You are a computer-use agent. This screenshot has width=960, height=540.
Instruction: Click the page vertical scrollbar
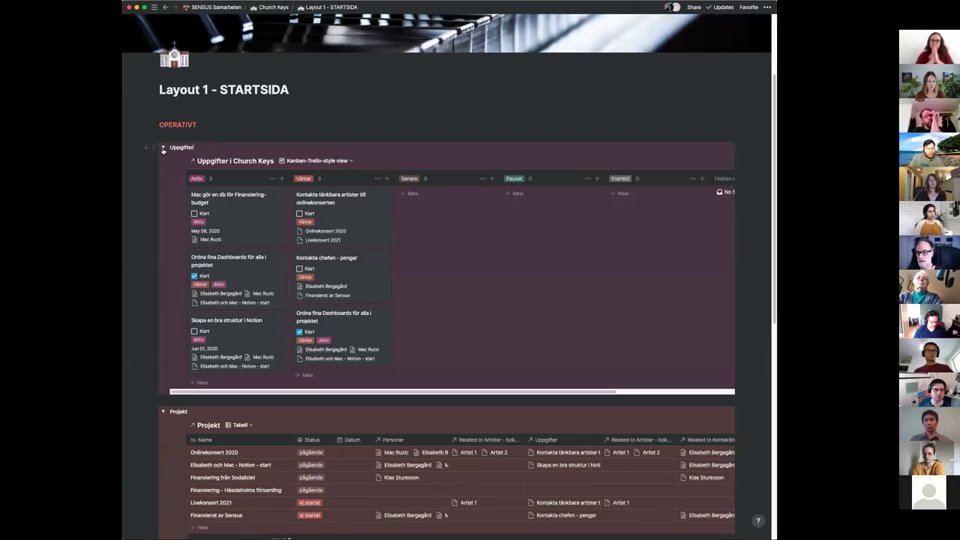point(774,199)
